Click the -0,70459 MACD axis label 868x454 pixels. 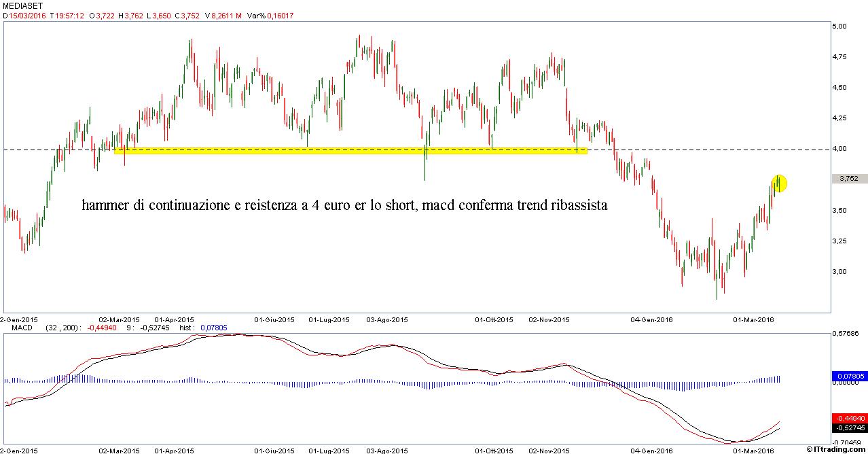[846, 441]
